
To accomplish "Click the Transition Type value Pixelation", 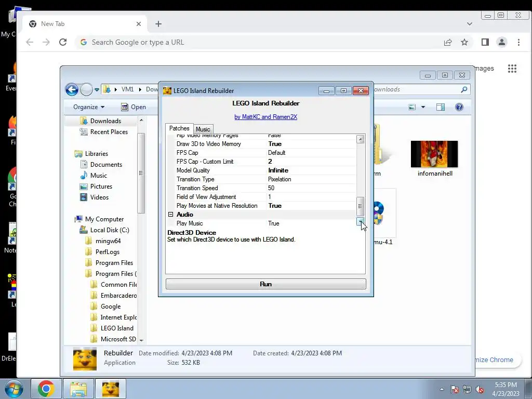I will coord(280,179).
